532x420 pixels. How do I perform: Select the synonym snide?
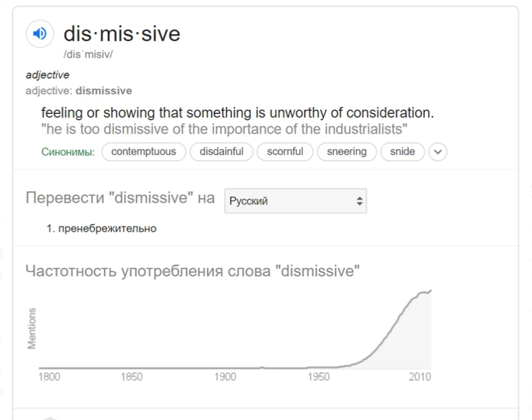(x=402, y=152)
